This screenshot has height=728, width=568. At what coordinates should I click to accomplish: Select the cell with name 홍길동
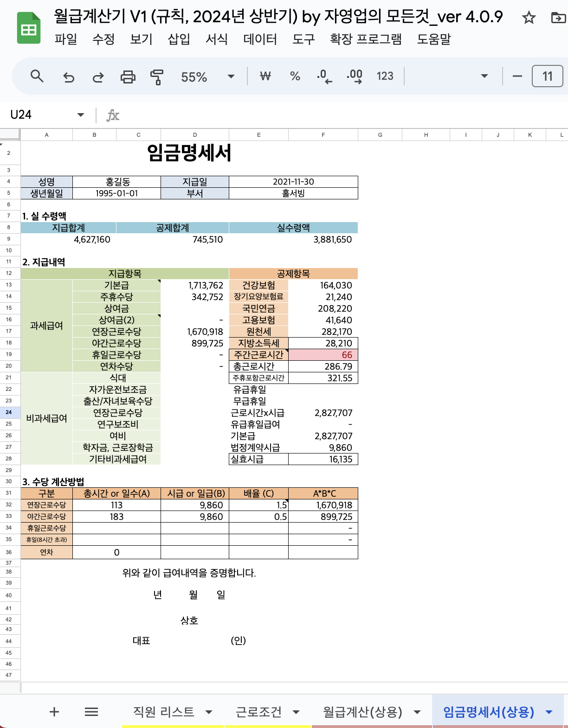[117, 182]
